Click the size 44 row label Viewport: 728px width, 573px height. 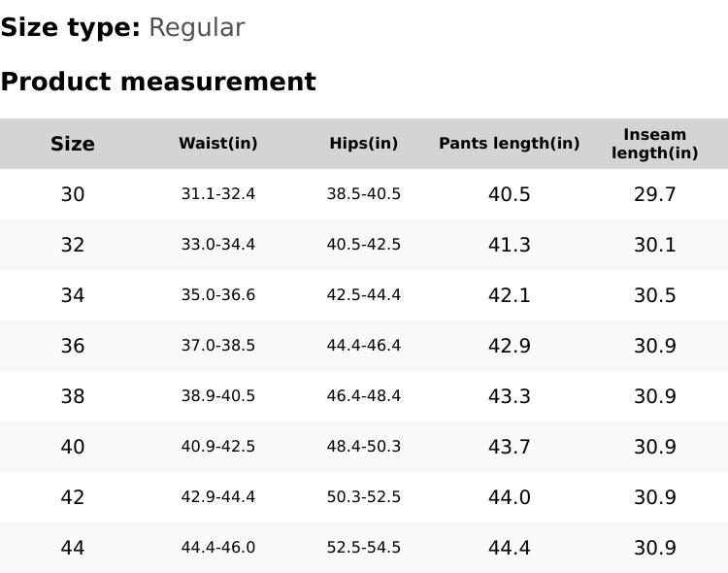[73, 548]
